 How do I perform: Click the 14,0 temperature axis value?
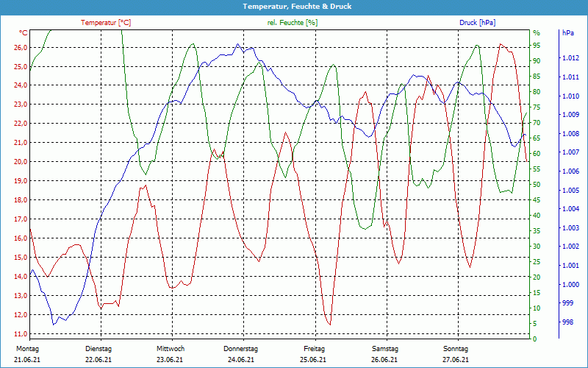click(x=21, y=277)
